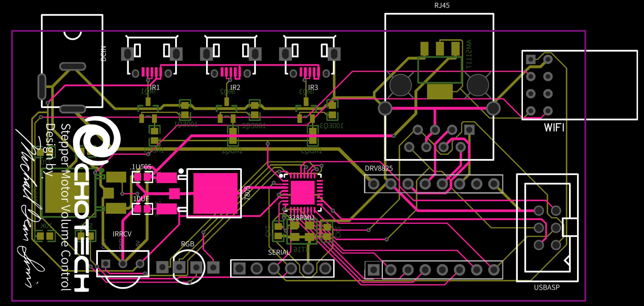Select the "Design by" silkscreen text

[x=50, y=150]
